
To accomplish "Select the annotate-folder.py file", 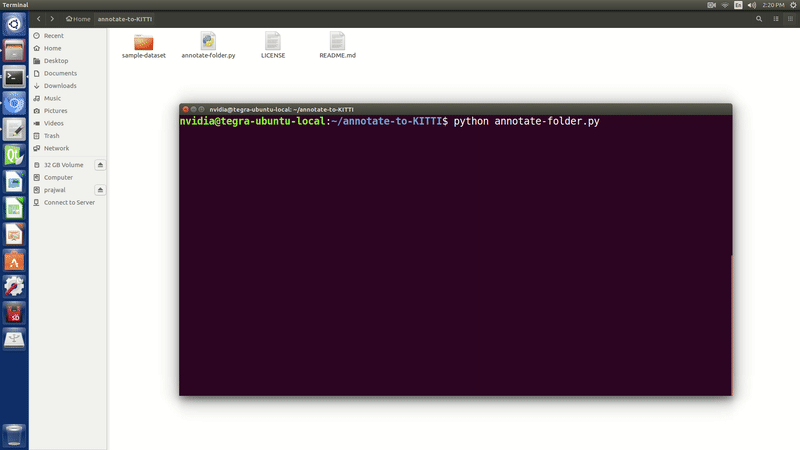I will (208, 46).
